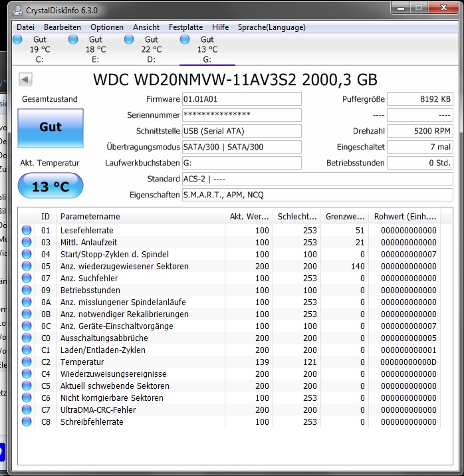Switch to the G: drive tab label
The image size is (464, 476).
point(207,60)
